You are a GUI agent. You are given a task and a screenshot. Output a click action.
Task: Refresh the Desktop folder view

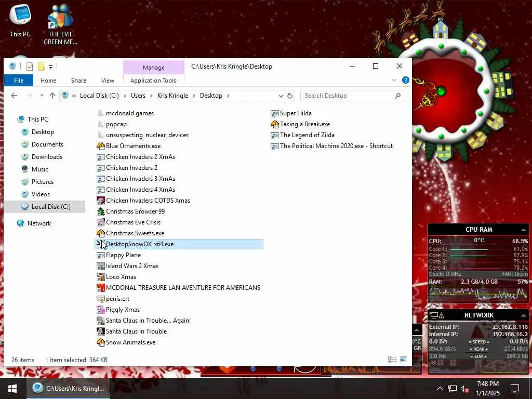(x=290, y=96)
